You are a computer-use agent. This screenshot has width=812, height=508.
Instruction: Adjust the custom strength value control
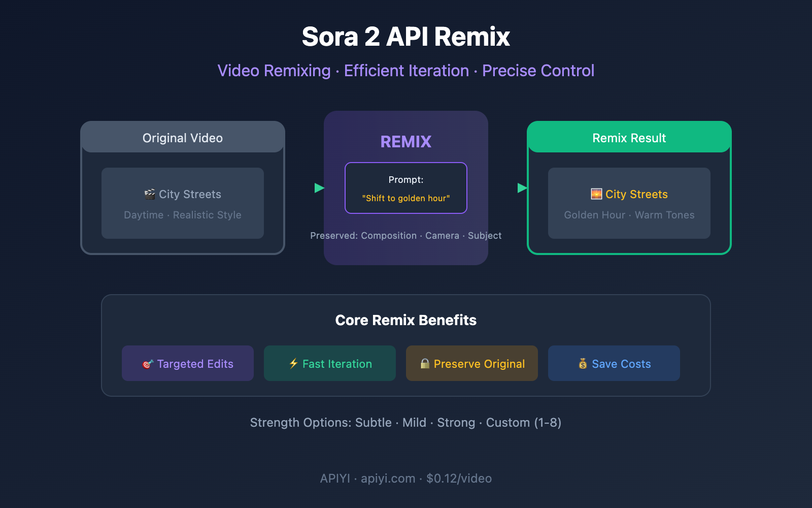(x=523, y=422)
